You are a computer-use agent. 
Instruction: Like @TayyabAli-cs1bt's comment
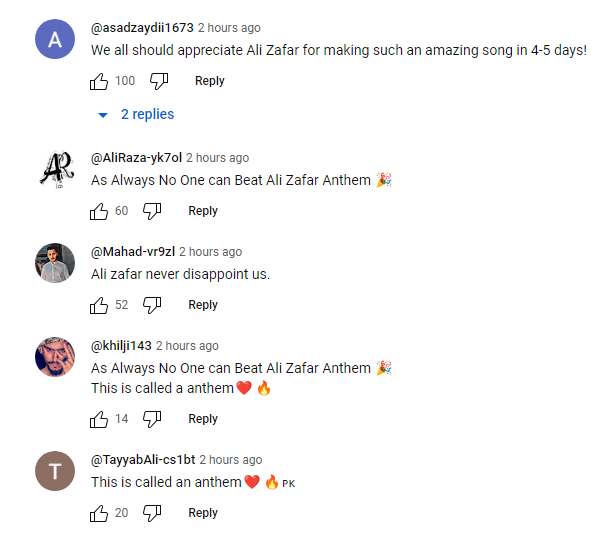pyautogui.click(x=99, y=513)
